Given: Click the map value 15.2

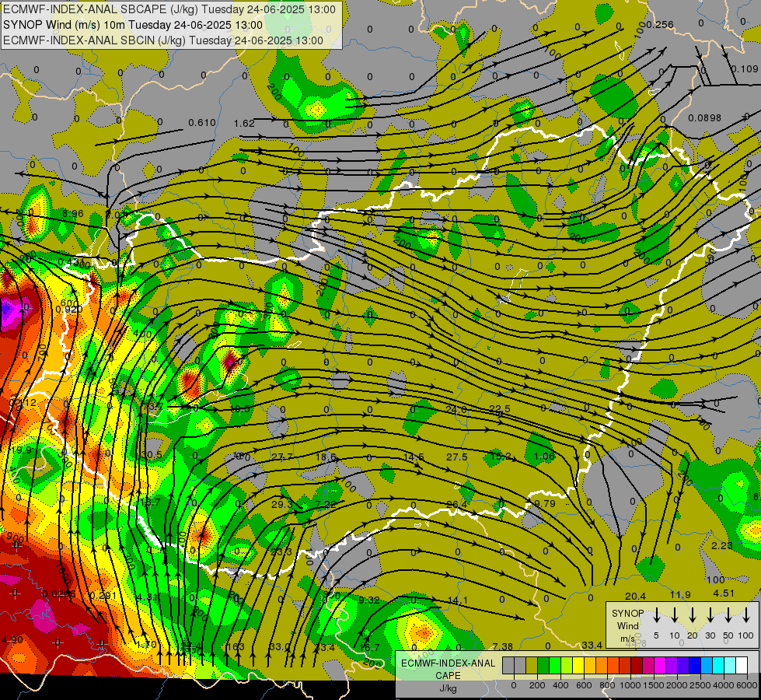Looking at the screenshot, I should pyautogui.click(x=501, y=456).
